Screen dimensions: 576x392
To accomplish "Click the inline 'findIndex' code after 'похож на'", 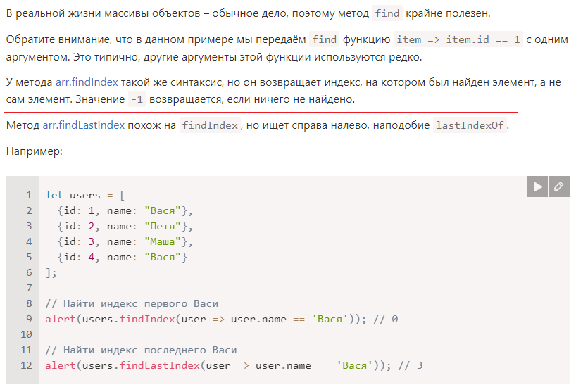I will click(x=211, y=125).
